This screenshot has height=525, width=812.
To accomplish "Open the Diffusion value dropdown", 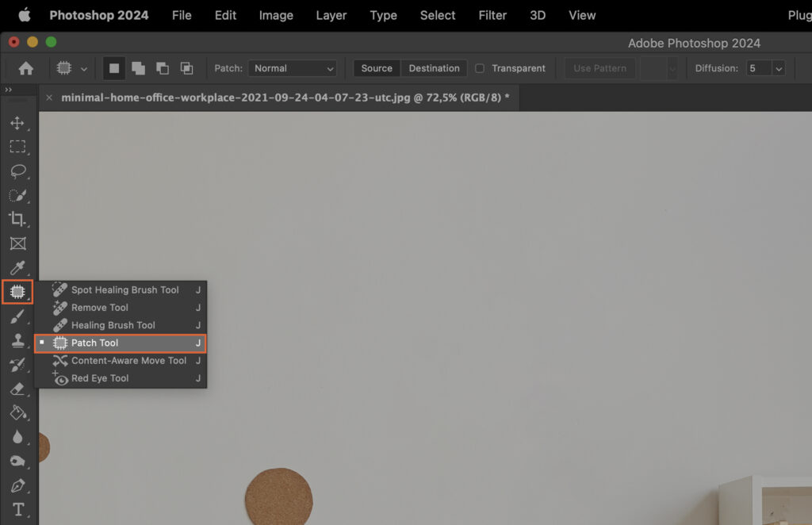I will tap(778, 68).
